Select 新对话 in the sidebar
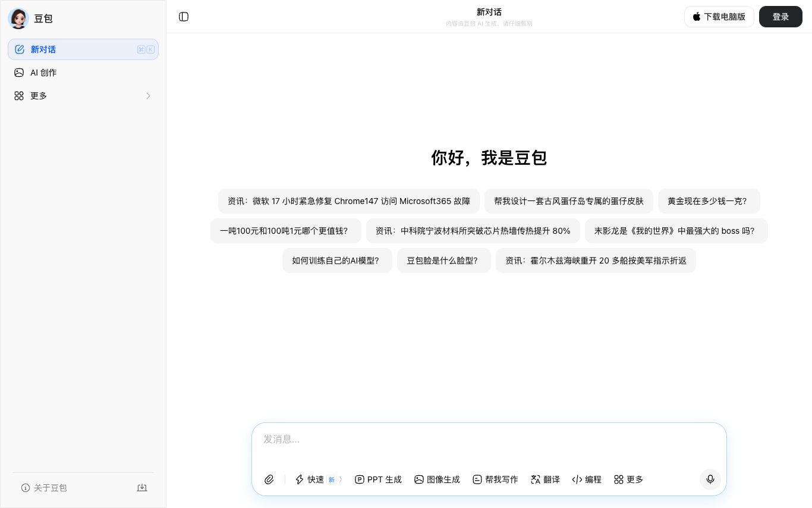Viewport: 812px width, 508px height. pos(83,49)
